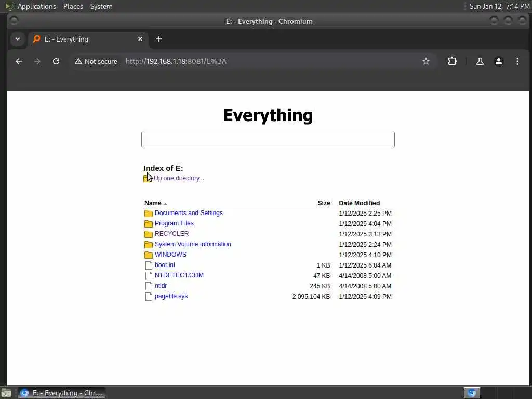Click the Not secure site info chip
Screen dimensions: 532x399
96,61
